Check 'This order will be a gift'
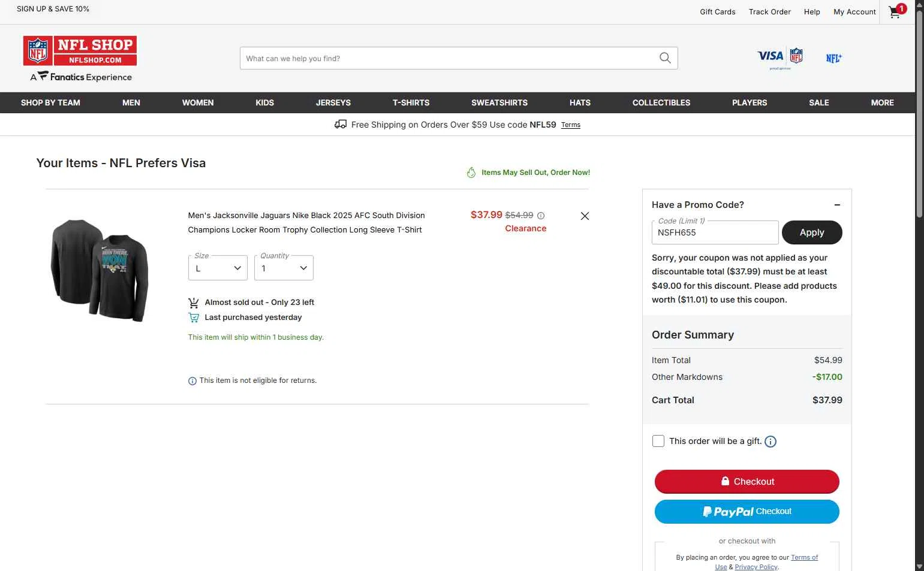924x571 pixels. pos(658,441)
